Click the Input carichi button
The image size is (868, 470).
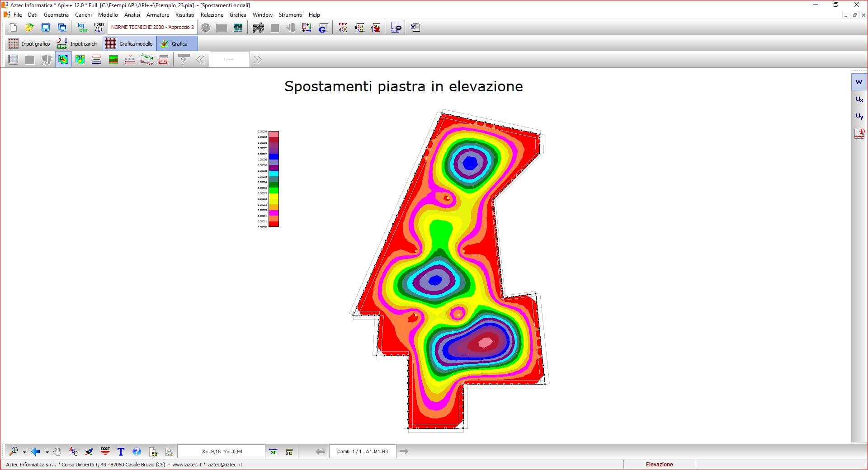pos(77,44)
